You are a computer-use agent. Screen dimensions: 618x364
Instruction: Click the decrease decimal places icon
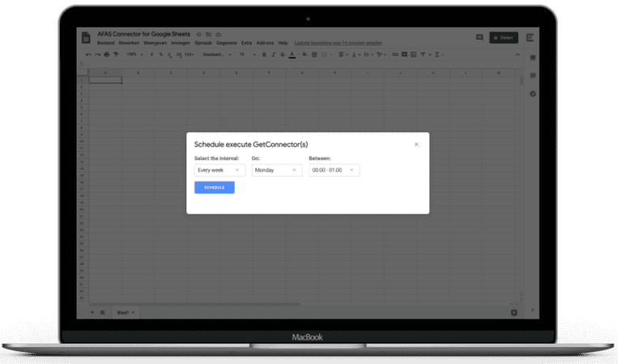[x=170, y=55]
